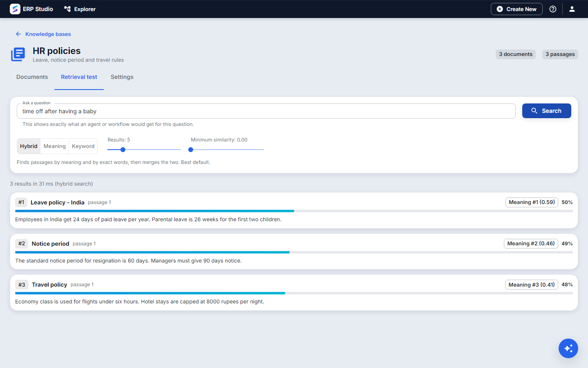Click the '3 results in 31 ms' summary
This screenshot has width=588, height=368.
51,184
